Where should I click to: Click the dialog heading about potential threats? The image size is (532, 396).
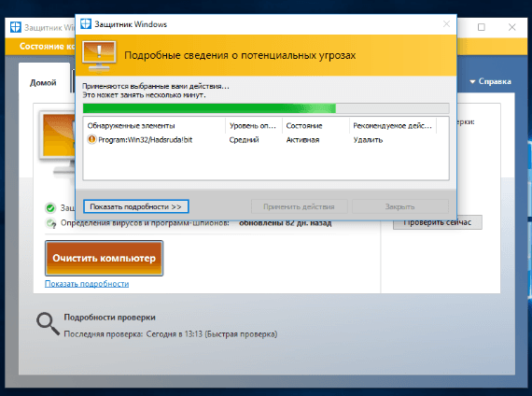240,55
